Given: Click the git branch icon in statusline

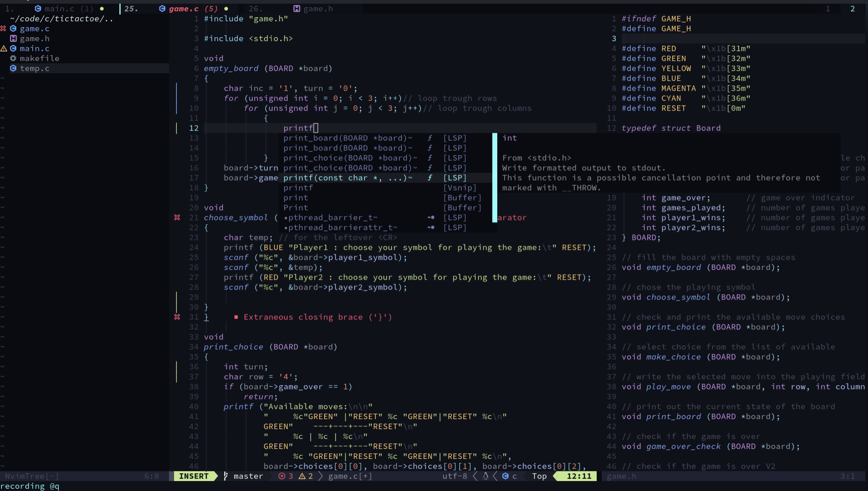Looking at the screenshot, I should (226, 476).
